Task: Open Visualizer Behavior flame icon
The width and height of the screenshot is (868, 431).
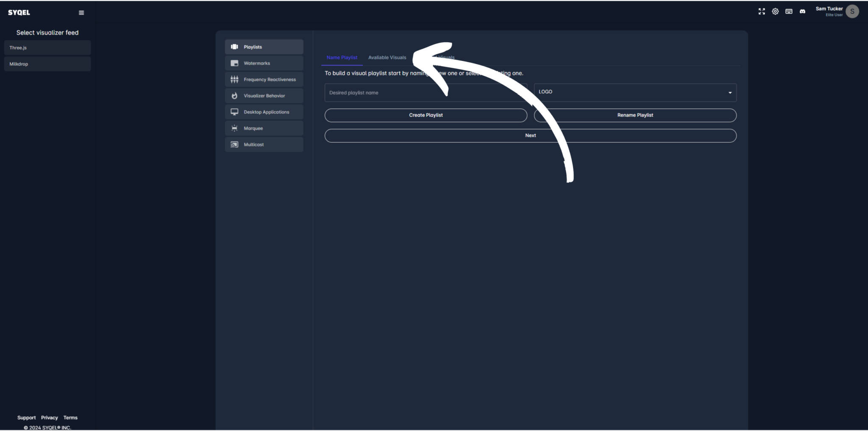Action: pos(234,96)
